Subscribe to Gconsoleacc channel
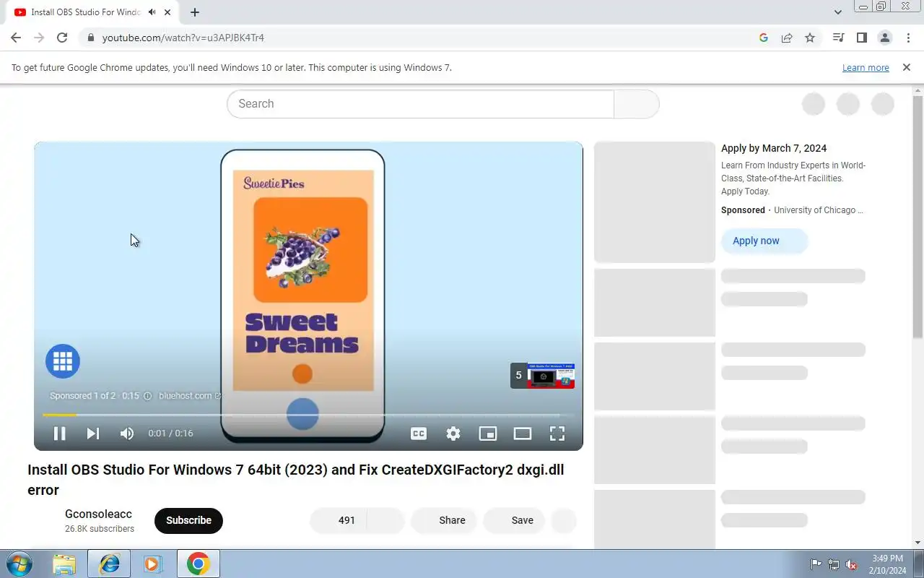Viewport: 924px width, 578px height. pos(188,520)
